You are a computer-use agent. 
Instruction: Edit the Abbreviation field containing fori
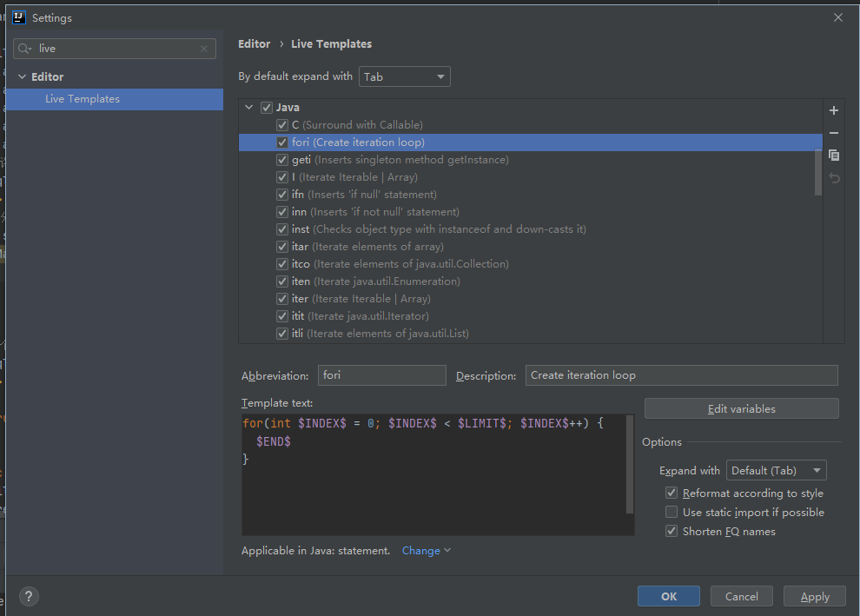pos(381,375)
